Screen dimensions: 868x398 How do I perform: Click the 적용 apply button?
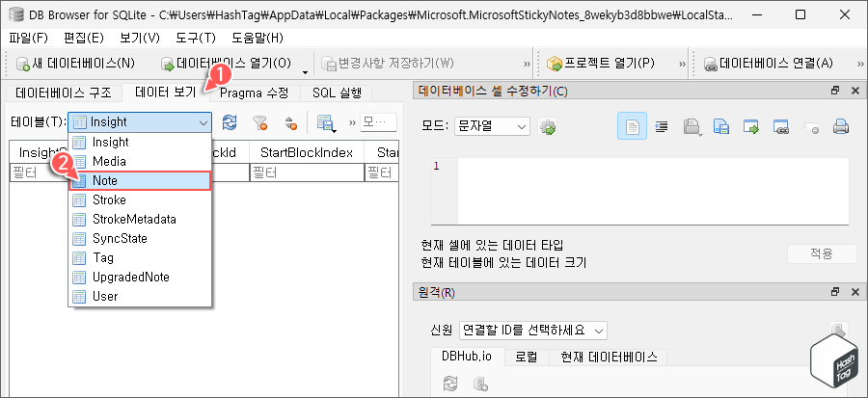822,254
